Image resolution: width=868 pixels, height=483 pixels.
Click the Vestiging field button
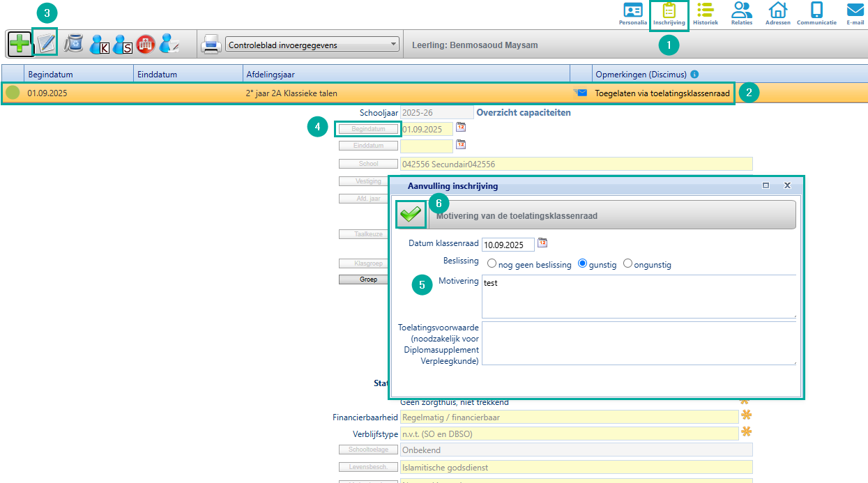pos(363,181)
